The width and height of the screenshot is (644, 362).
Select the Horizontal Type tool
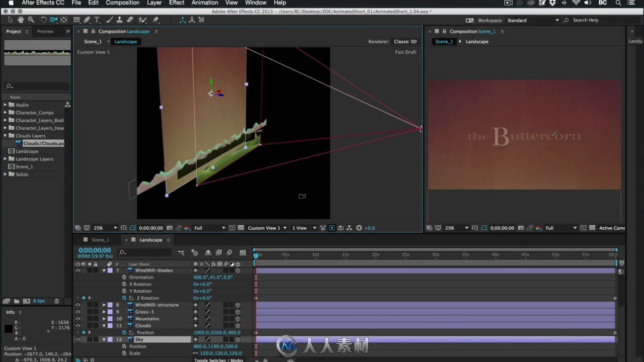pyautogui.click(x=97, y=20)
